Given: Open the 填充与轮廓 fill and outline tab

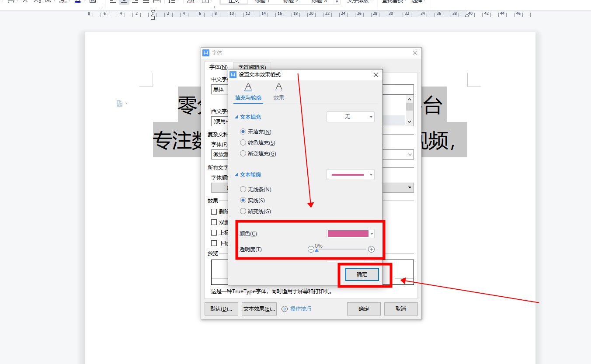Looking at the screenshot, I should (248, 92).
